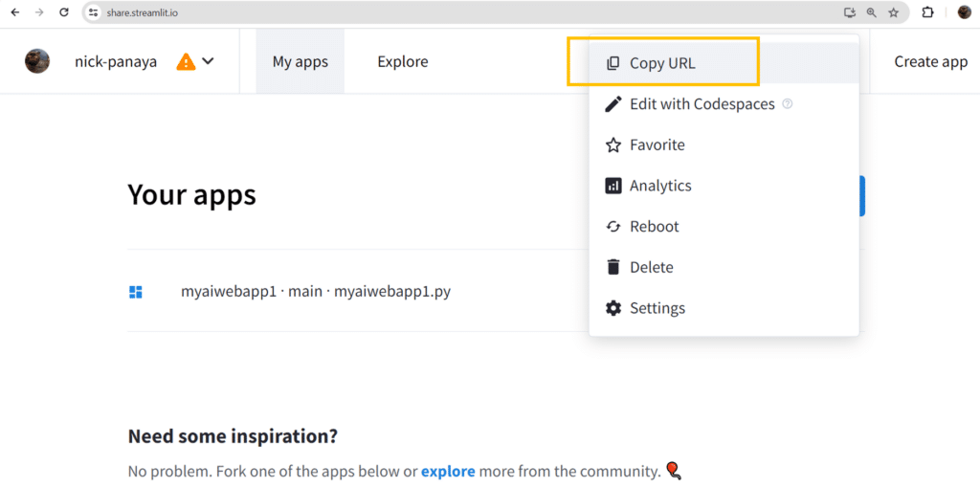Click pencil icon for Edit with Codespaces
Viewport: 980px width, 488px height.
click(x=613, y=103)
